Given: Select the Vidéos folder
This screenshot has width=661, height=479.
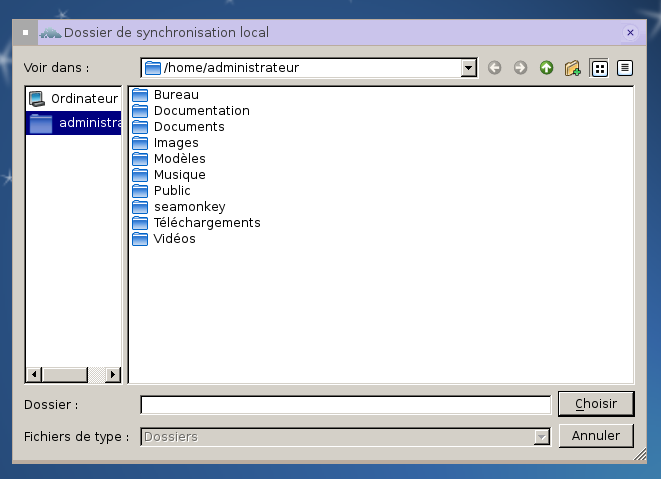Looking at the screenshot, I should click(x=164, y=239).
